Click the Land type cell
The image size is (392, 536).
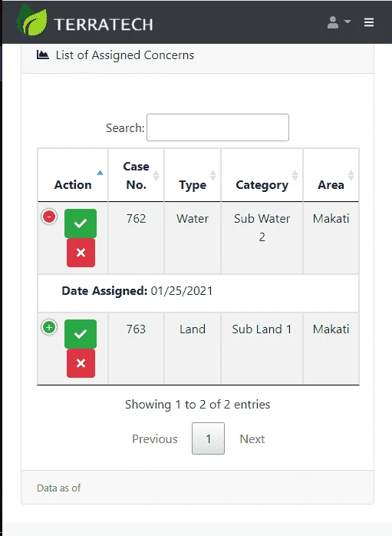(193, 349)
